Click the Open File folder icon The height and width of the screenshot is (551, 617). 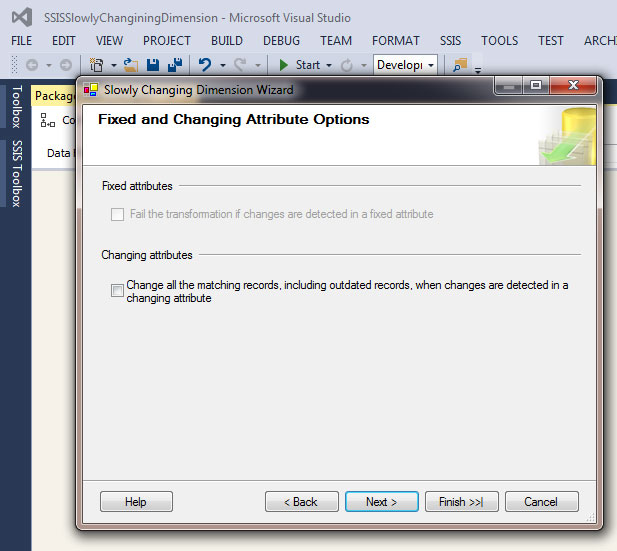131,65
